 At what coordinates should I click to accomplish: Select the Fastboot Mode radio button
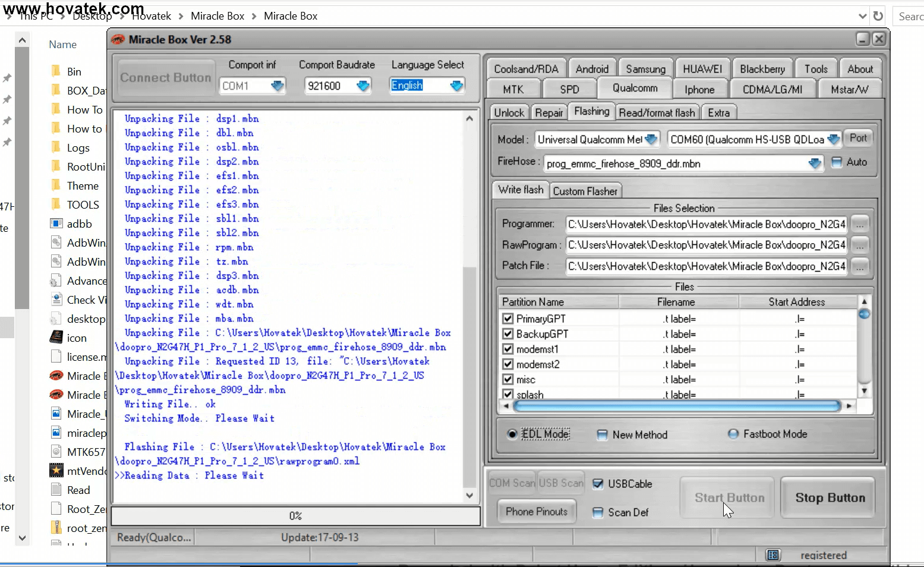(x=733, y=434)
